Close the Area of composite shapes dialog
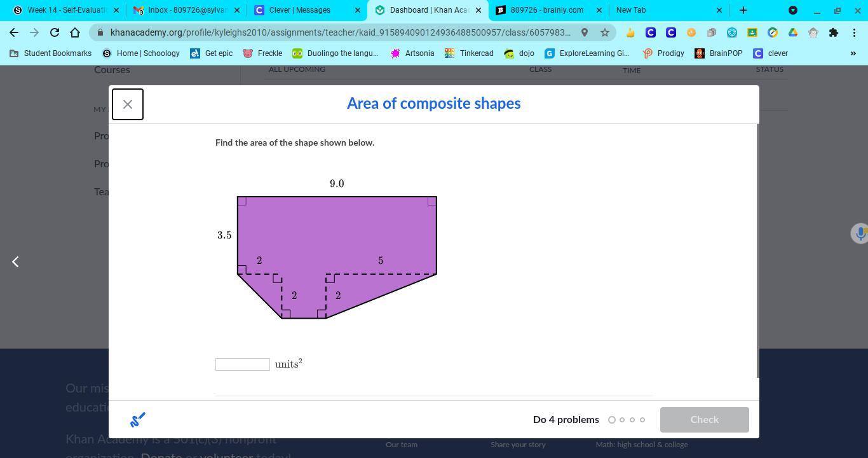This screenshot has width=868, height=458. tap(128, 104)
